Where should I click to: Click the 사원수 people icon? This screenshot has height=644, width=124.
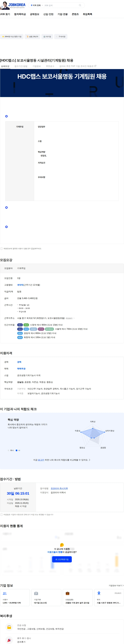pyautogui.click(x=5, y=593)
